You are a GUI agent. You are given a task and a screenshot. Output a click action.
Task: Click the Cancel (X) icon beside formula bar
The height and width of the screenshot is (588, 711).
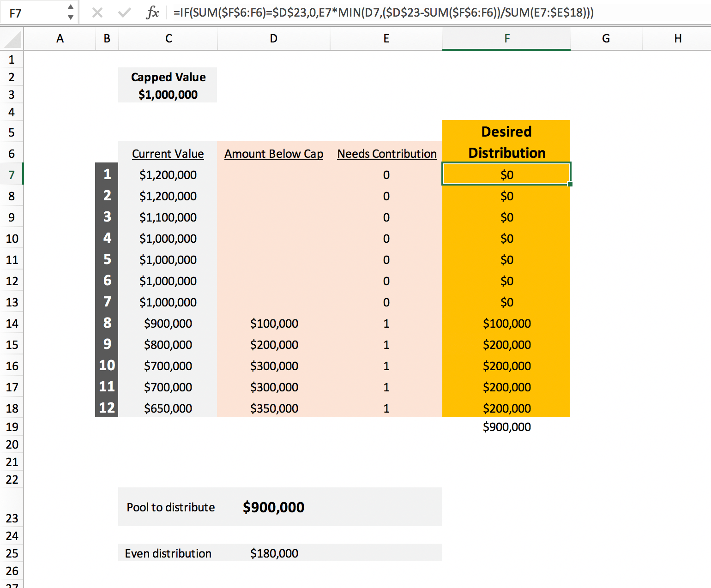point(97,12)
